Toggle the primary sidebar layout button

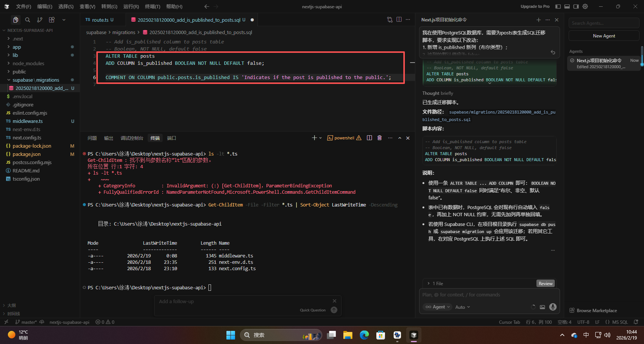tap(558, 6)
